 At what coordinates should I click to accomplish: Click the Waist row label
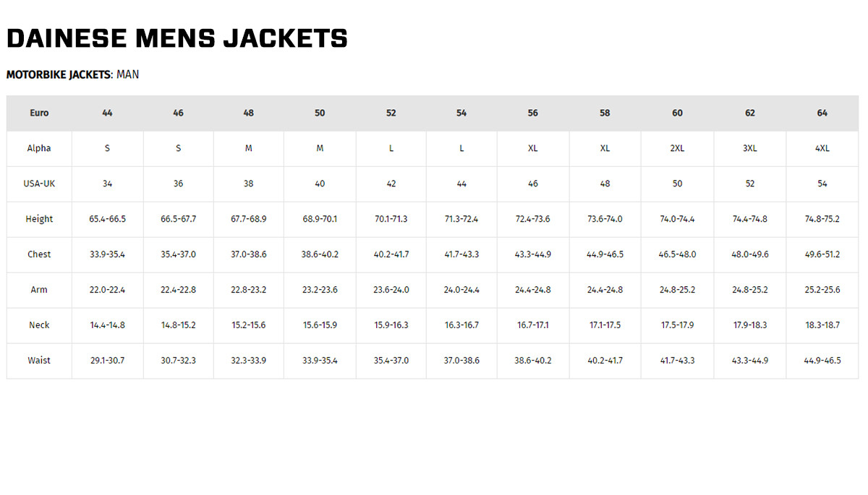click(39, 361)
